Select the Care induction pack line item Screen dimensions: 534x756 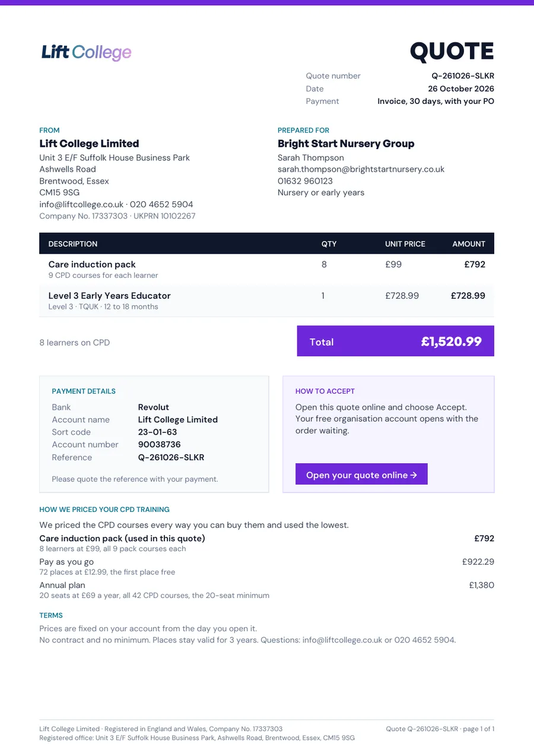266,269
